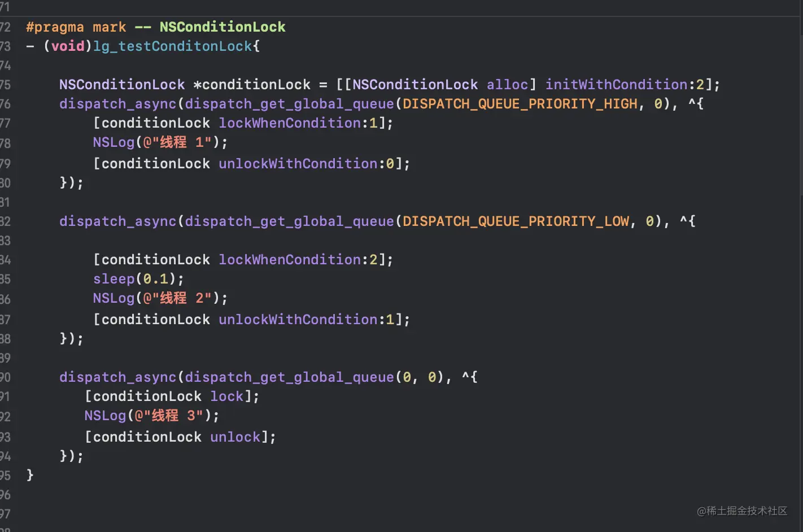Click unlockWithCondition:1 statement

(252, 320)
